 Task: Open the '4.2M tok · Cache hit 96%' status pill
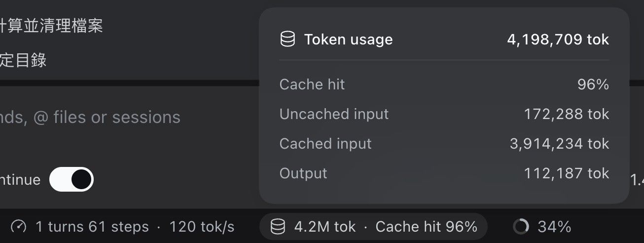(x=373, y=227)
